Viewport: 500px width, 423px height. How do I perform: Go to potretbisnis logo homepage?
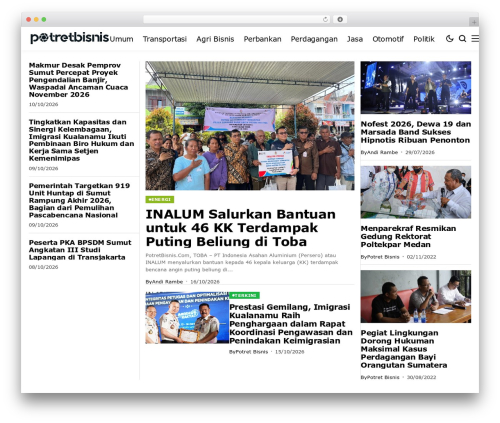pos(70,38)
